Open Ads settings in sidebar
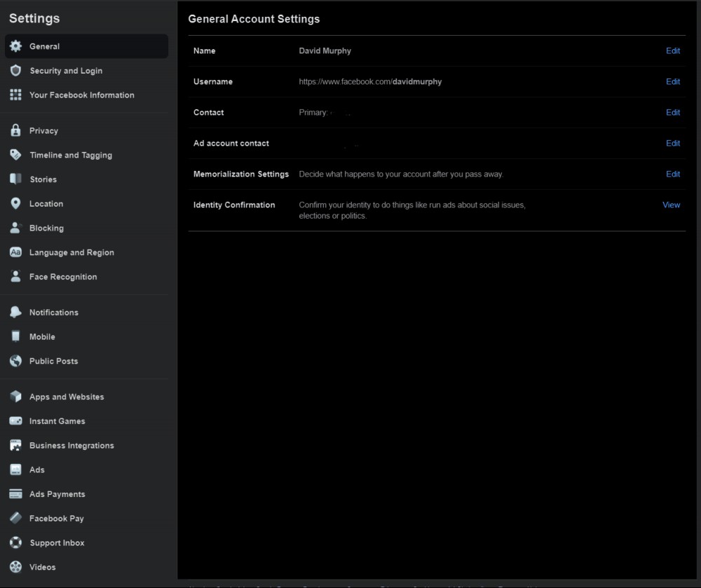 (x=87, y=470)
